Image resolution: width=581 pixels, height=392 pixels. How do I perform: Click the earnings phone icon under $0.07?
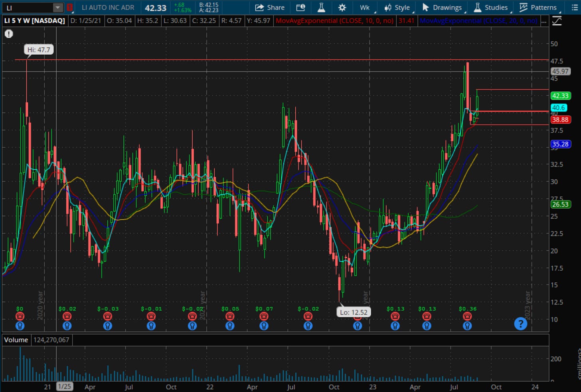click(x=264, y=317)
